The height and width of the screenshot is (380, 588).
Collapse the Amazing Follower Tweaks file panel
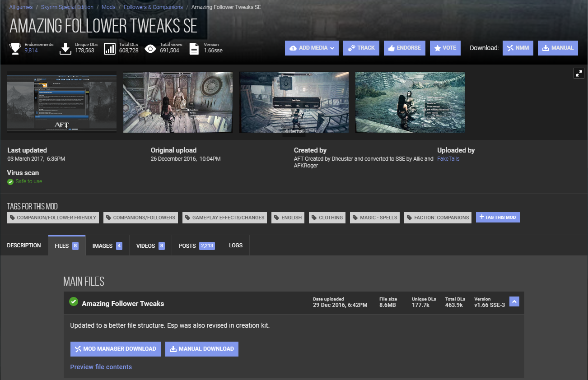click(514, 301)
